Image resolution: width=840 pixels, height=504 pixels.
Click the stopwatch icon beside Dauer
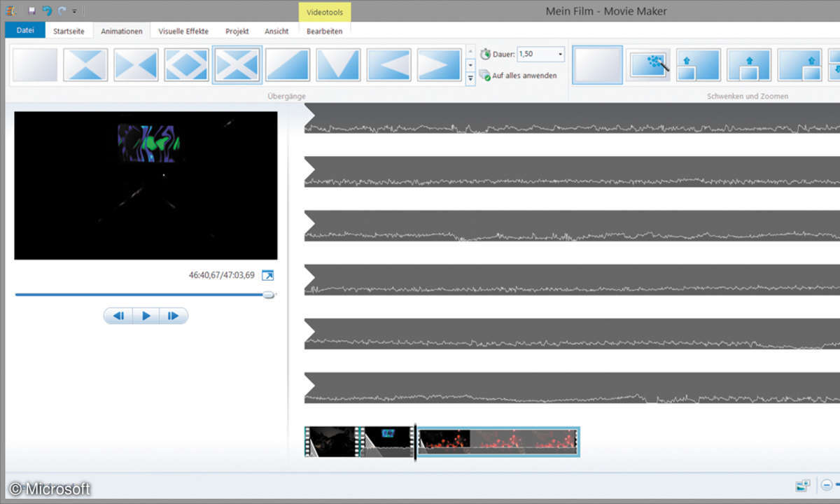pyautogui.click(x=486, y=54)
